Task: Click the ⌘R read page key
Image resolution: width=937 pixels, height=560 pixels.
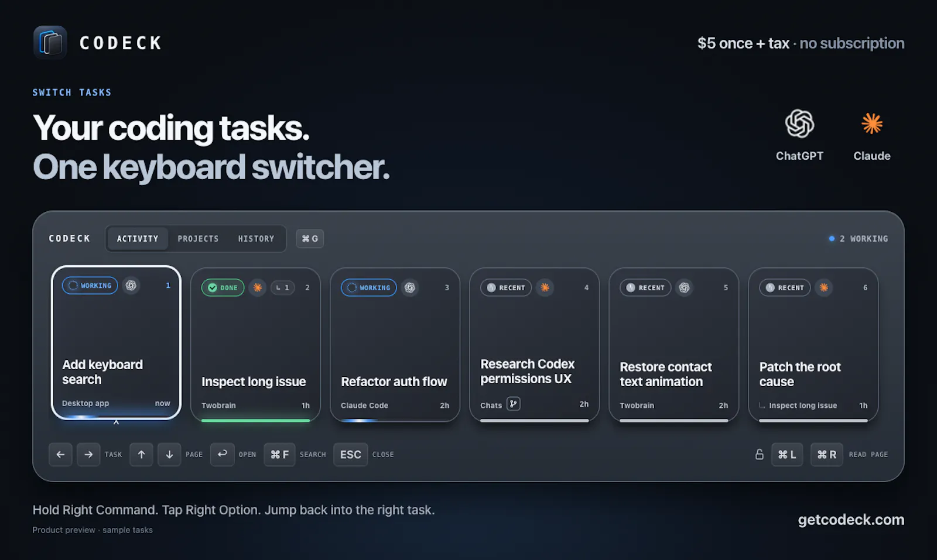Action: pos(827,455)
